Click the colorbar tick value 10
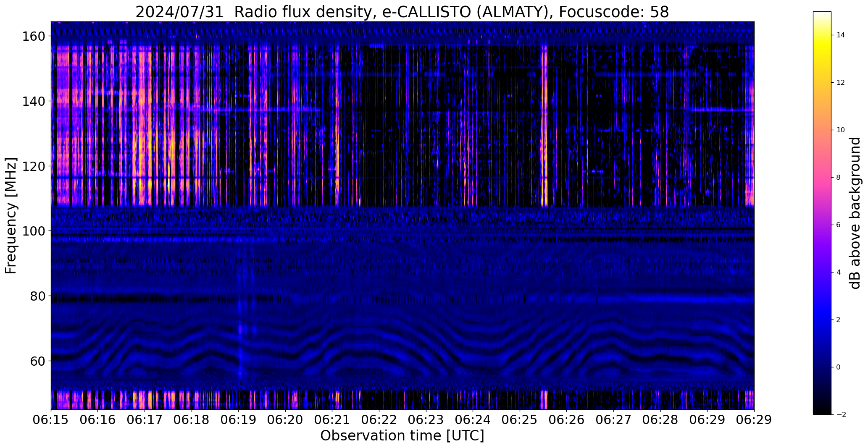Viewport: 868px width, 448px height. tap(841, 130)
